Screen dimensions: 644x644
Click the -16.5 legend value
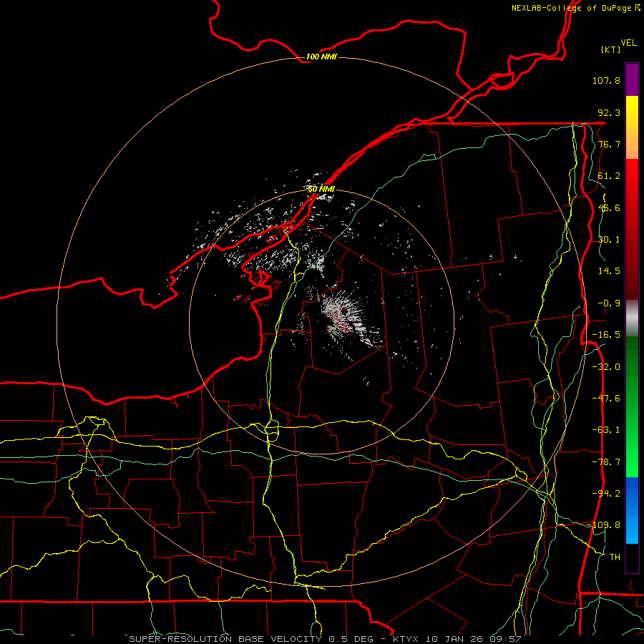606,335
